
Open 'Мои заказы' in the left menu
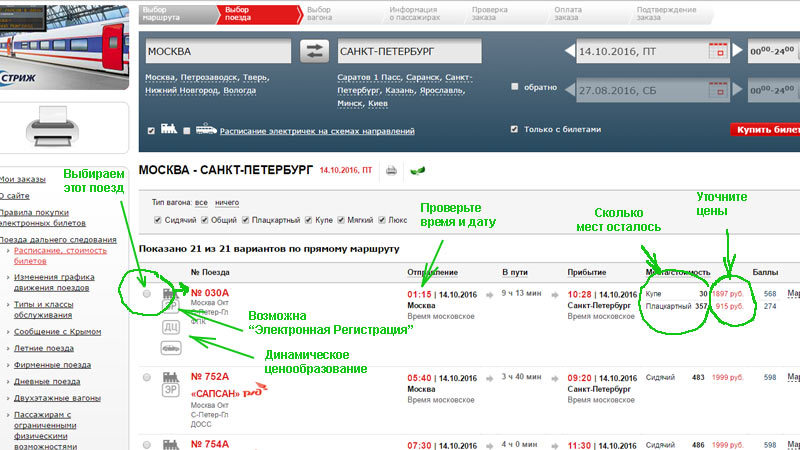[24, 178]
